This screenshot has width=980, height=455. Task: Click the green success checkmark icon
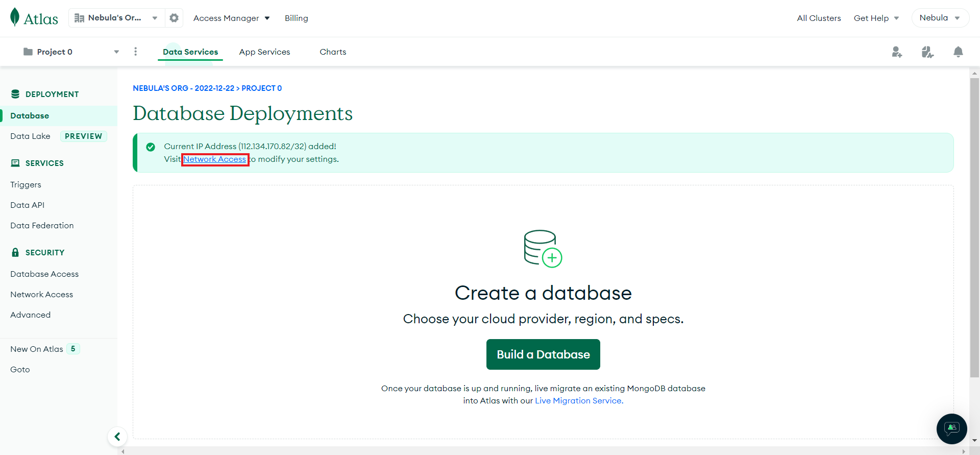[151, 147]
